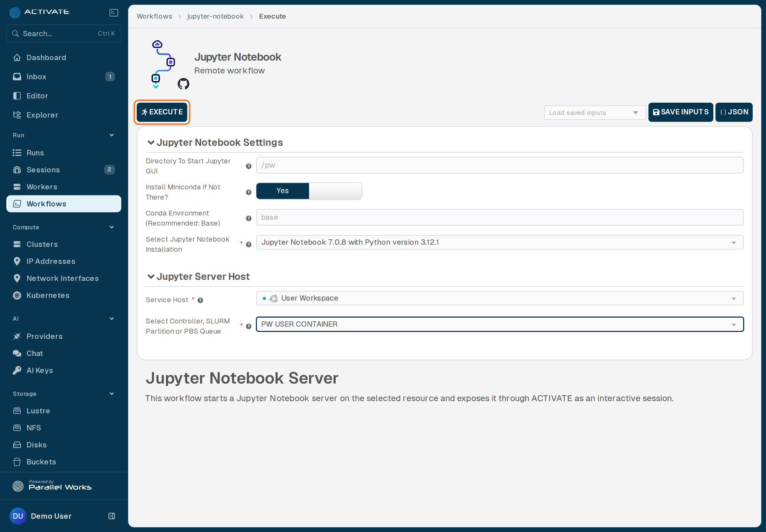Viewport: 766px width, 532px height.
Task: Click help icon next to Service Host
Action: click(200, 300)
